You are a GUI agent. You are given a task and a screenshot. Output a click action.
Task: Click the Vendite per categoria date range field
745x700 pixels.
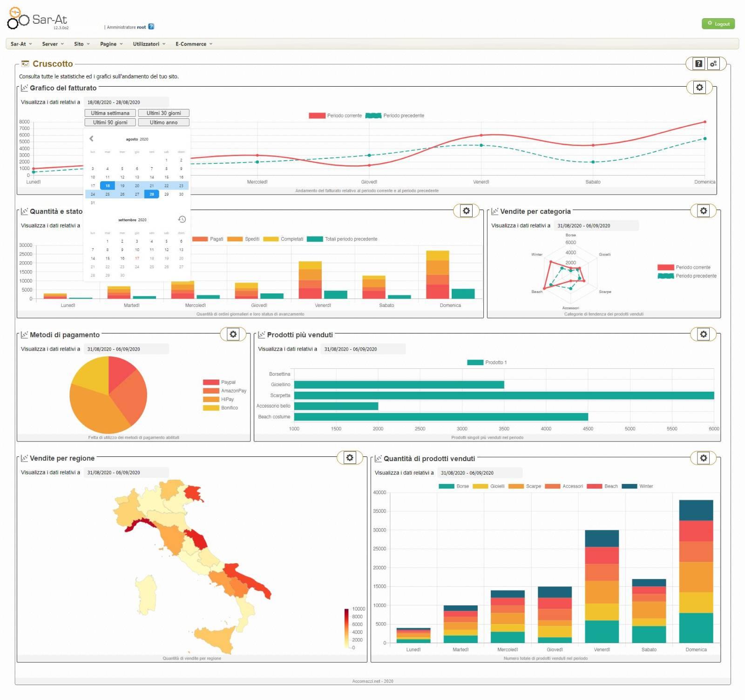coord(596,226)
